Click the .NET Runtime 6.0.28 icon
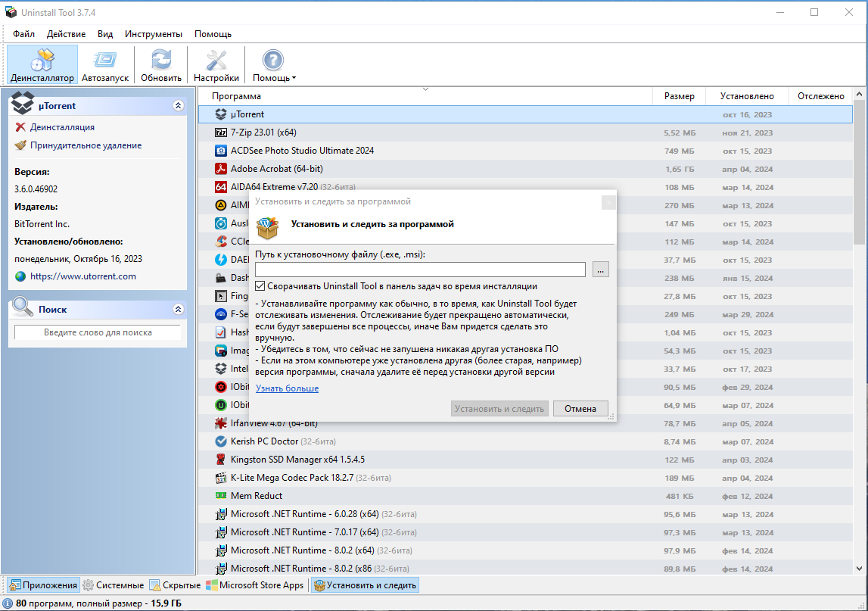Screen dimensions: 868x611 [x=221, y=514]
